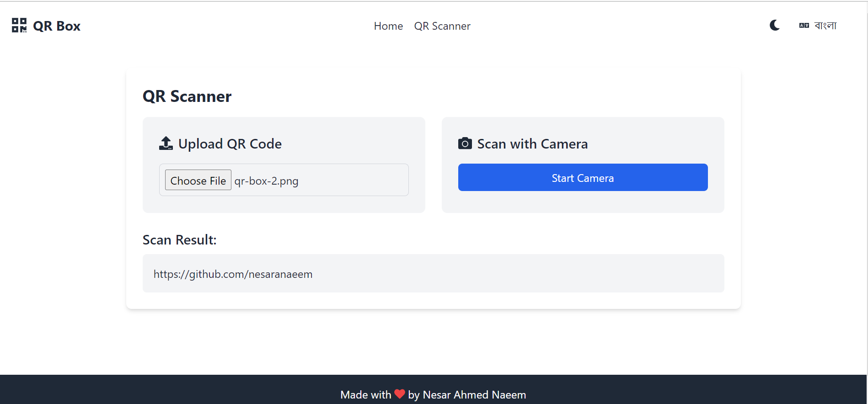Click the camera icon beside Scan with Camera
This screenshot has width=868, height=404.
coord(465,144)
